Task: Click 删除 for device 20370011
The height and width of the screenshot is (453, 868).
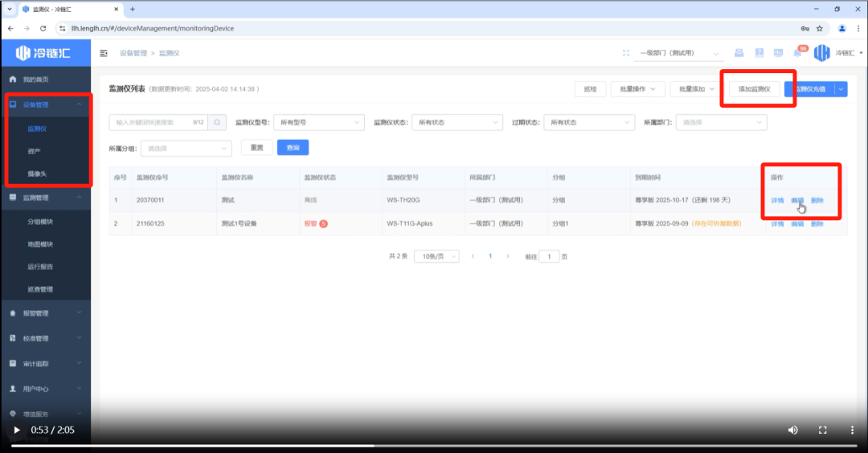Action: [x=817, y=200]
